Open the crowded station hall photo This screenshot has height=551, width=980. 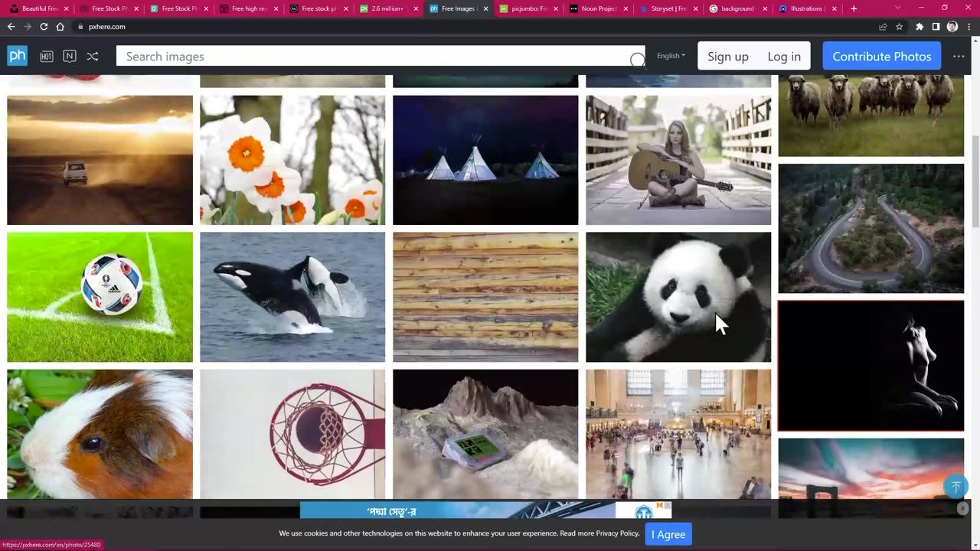[x=678, y=434]
